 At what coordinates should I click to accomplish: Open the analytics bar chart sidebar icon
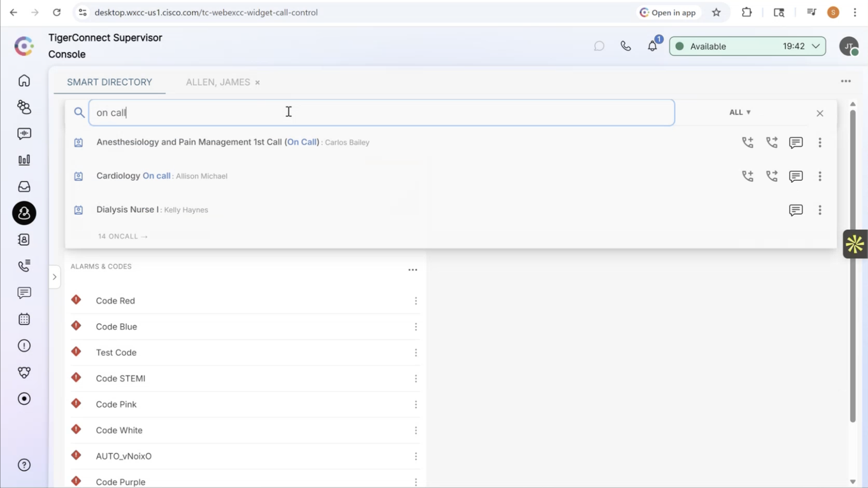pos(24,160)
